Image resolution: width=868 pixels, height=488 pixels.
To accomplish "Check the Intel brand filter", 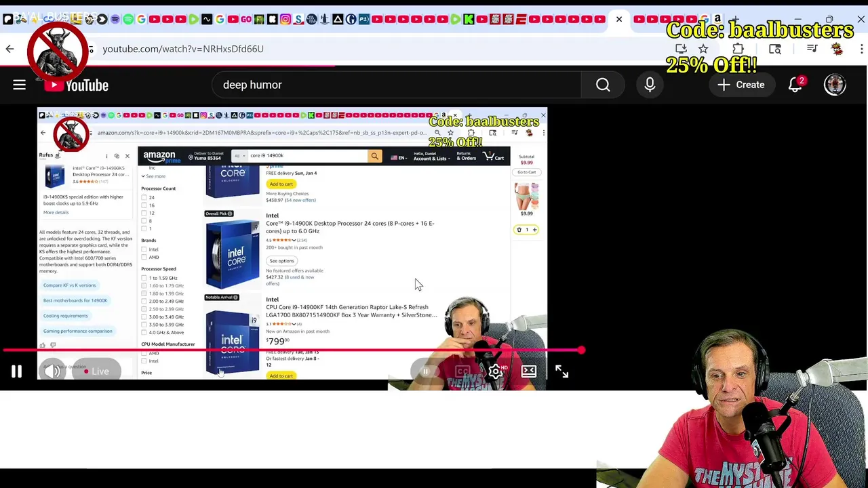I will pyautogui.click(x=144, y=249).
